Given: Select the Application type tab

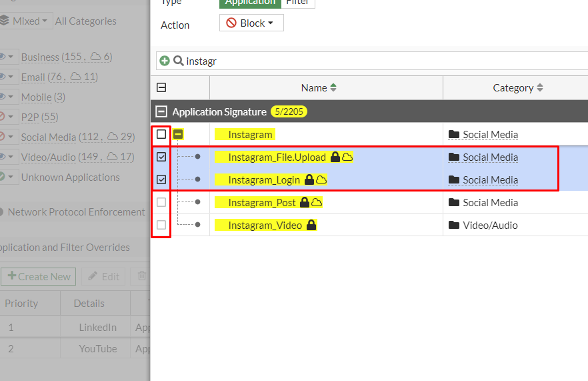Looking at the screenshot, I should (x=250, y=3).
